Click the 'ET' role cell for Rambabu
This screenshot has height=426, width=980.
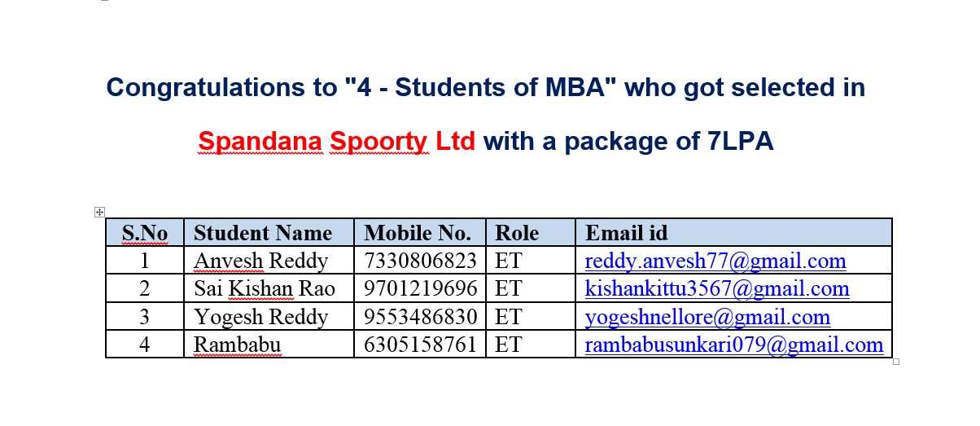click(508, 345)
